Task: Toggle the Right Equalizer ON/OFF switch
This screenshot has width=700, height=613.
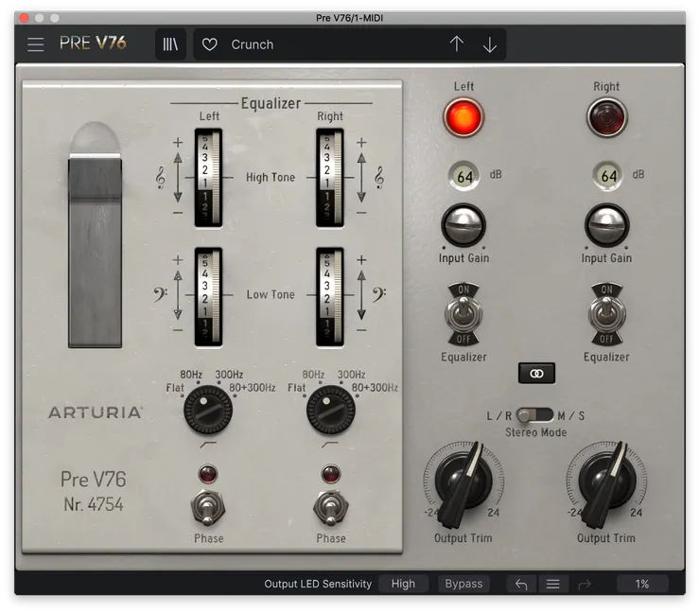Action: [606, 314]
